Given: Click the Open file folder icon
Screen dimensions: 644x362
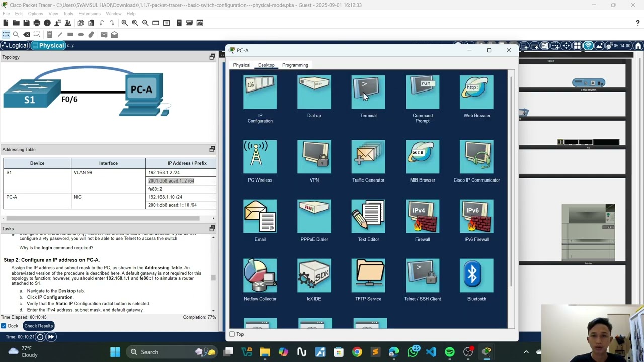Looking at the screenshot, I should (x=16, y=23).
